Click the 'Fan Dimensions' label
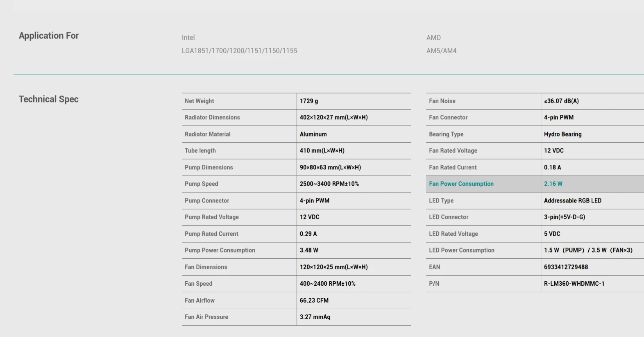This screenshot has height=337, width=644. (206, 267)
